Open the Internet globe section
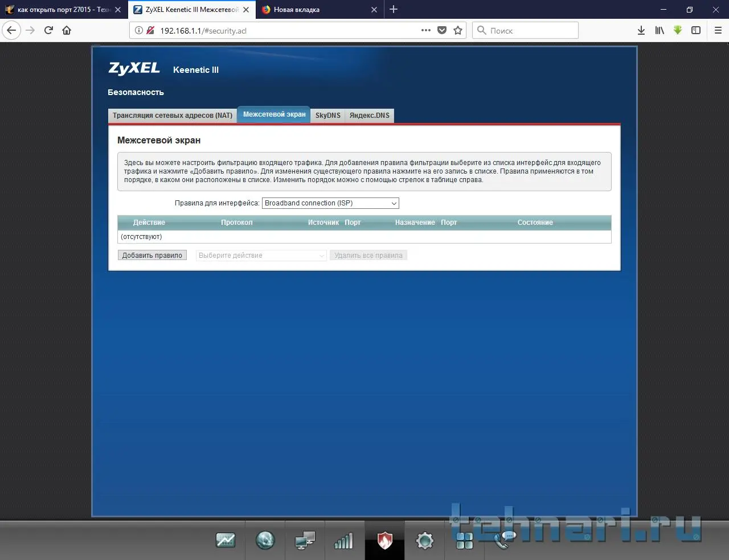Screen dimensions: 729x560 pyautogui.click(x=265, y=540)
